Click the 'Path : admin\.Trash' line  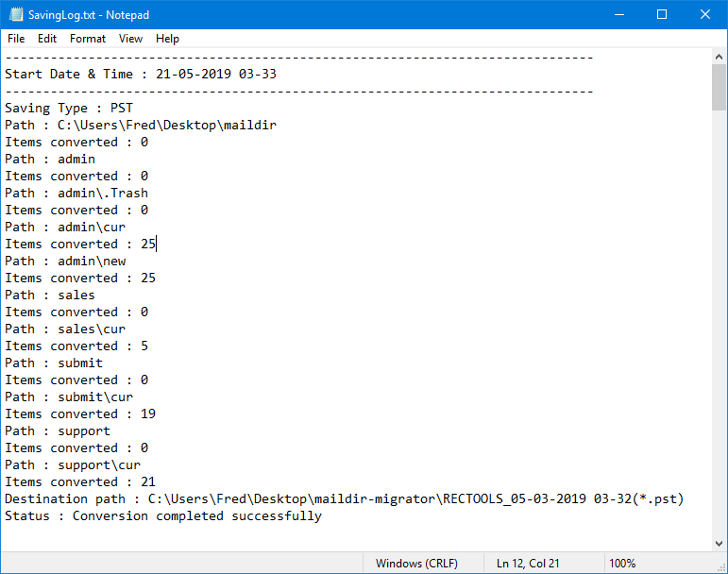tap(76, 193)
